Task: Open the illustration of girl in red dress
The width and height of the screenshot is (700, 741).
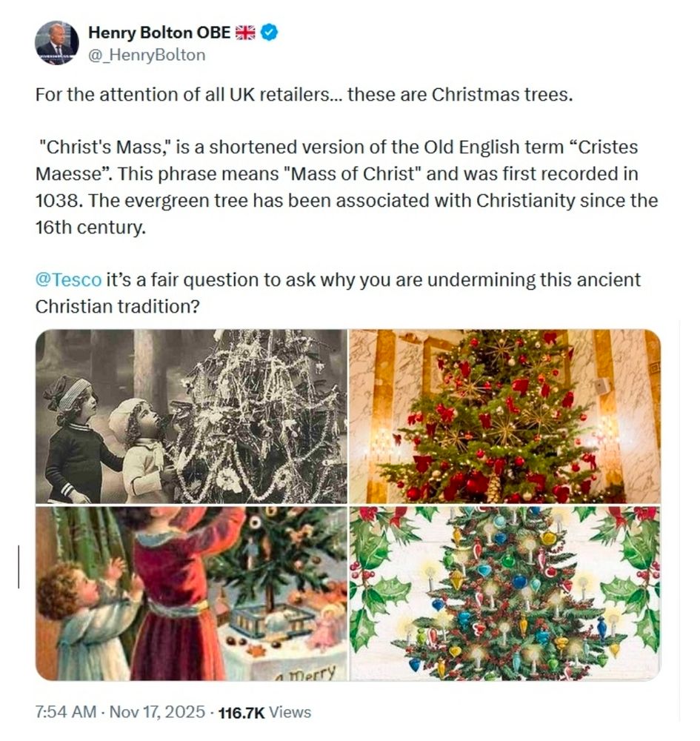Action: tap(190, 594)
